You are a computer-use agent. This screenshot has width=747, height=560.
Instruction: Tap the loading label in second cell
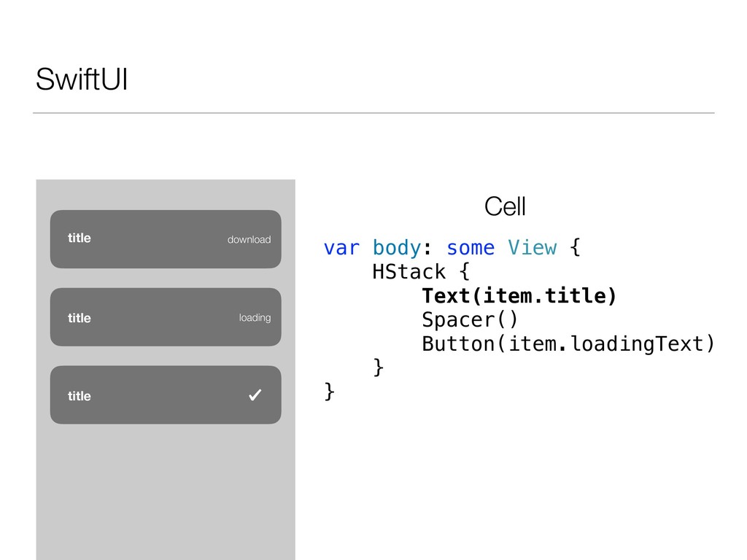click(x=255, y=318)
